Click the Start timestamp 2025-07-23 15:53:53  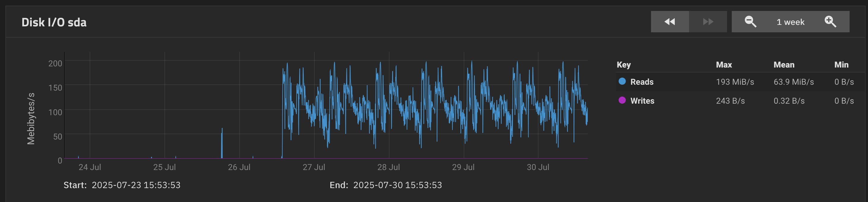(136, 185)
